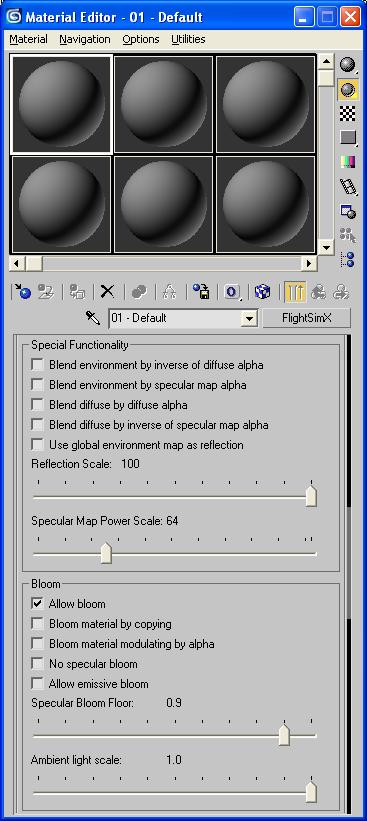Viewport: 367px width, 821px height.
Task: Click Assign Material to Selection icon
Action: click(77, 292)
